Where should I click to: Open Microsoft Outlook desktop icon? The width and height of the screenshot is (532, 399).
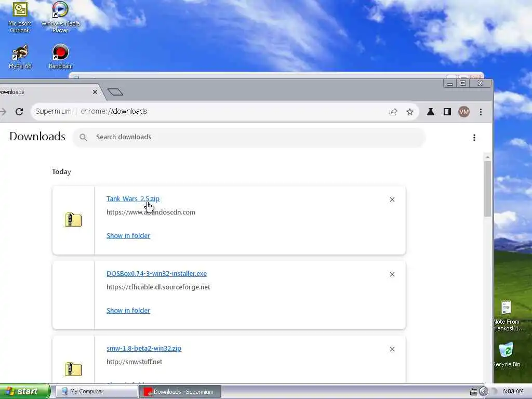[20, 17]
